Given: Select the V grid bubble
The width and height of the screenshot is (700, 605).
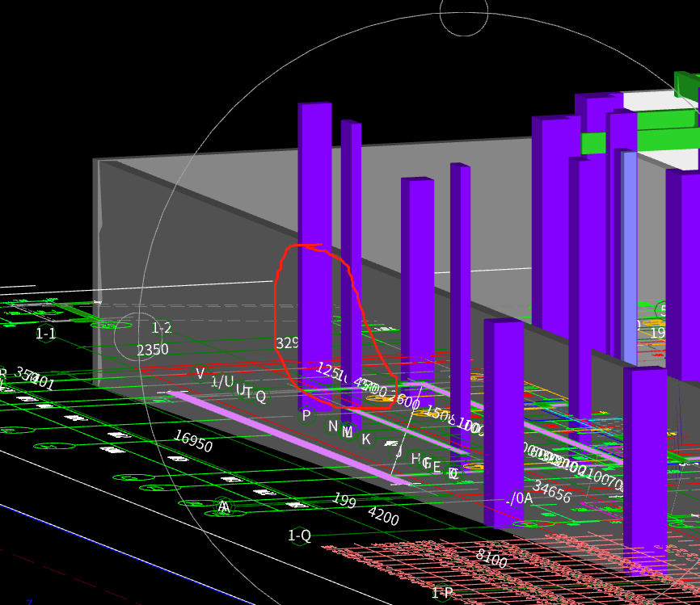Looking at the screenshot, I should point(200,373).
